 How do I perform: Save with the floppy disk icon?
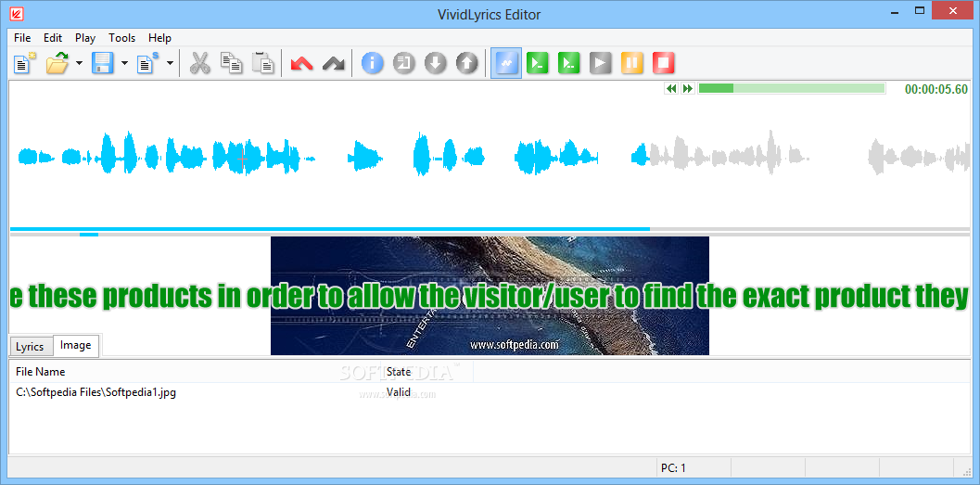click(103, 63)
